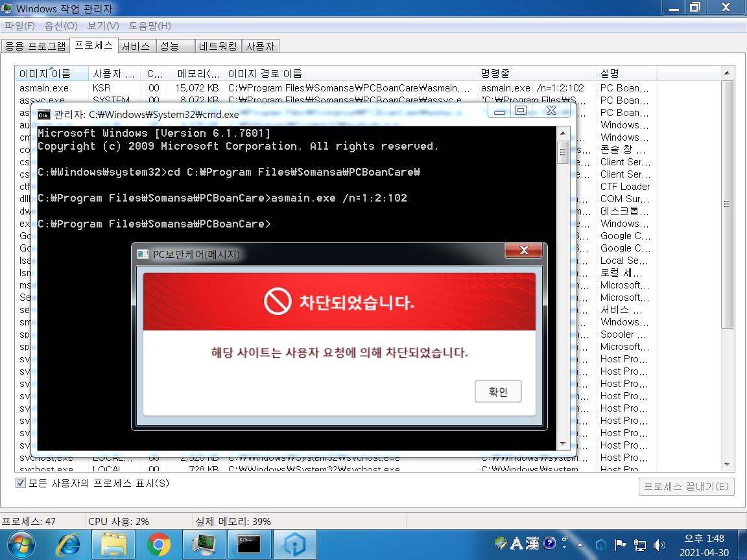Click the volume speaker tray icon
The image size is (747, 560).
click(659, 544)
